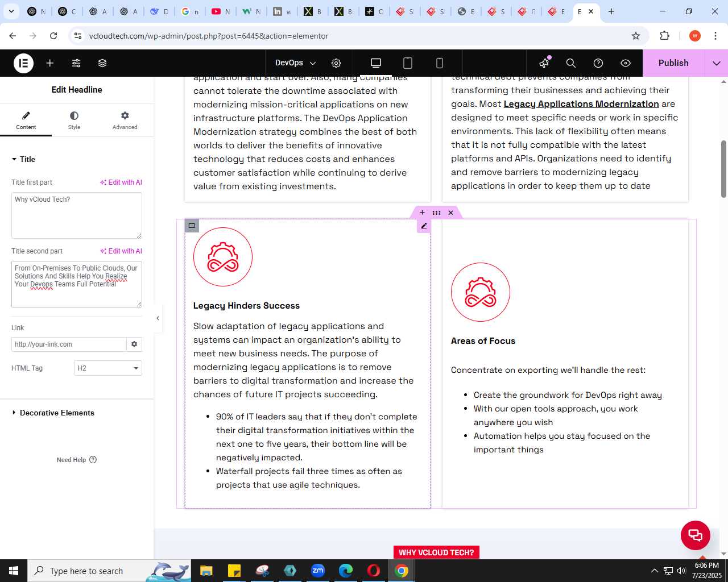Open the Chrome three-dot menu
The height and width of the screenshot is (582, 728).
point(715,36)
